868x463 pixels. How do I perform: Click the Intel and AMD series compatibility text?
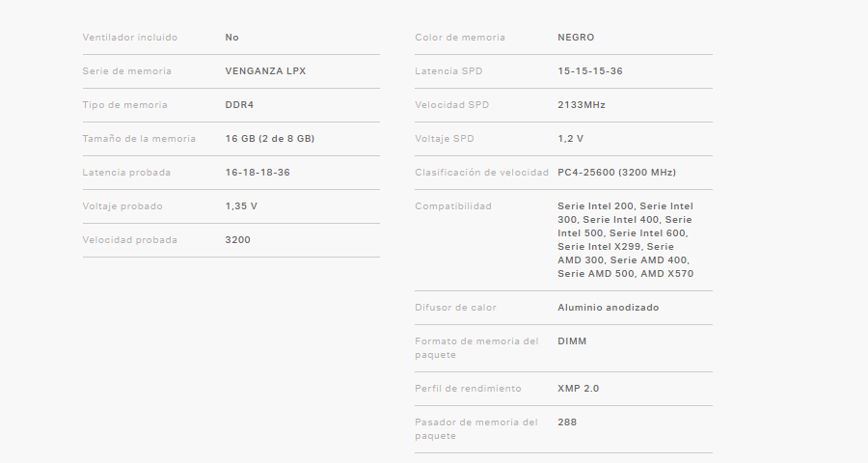click(x=625, y=240)
